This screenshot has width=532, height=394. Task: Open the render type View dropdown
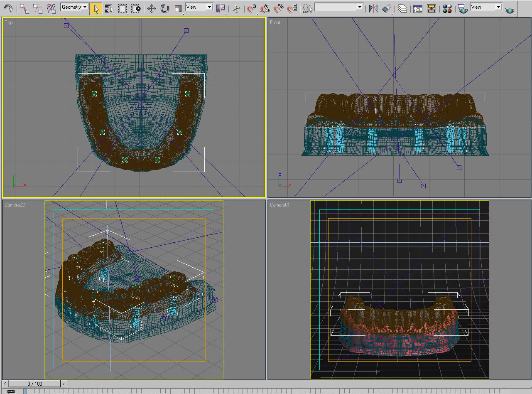pyautogui.click(x=486, y=7)
